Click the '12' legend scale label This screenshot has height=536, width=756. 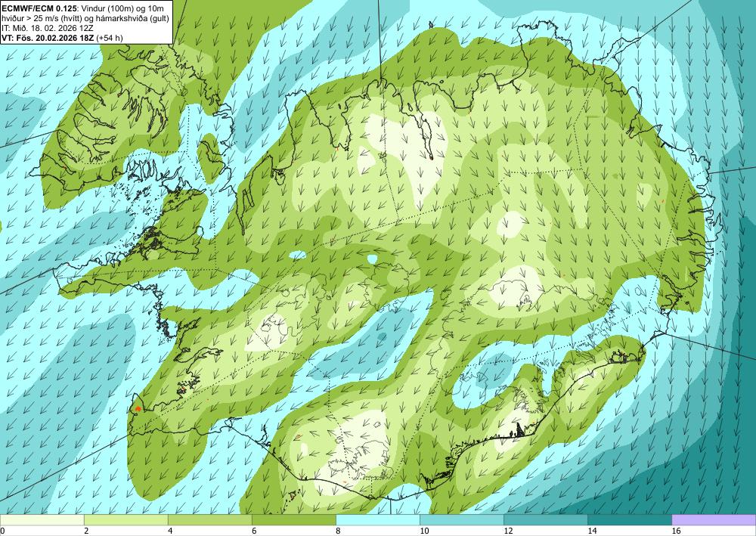508,531
